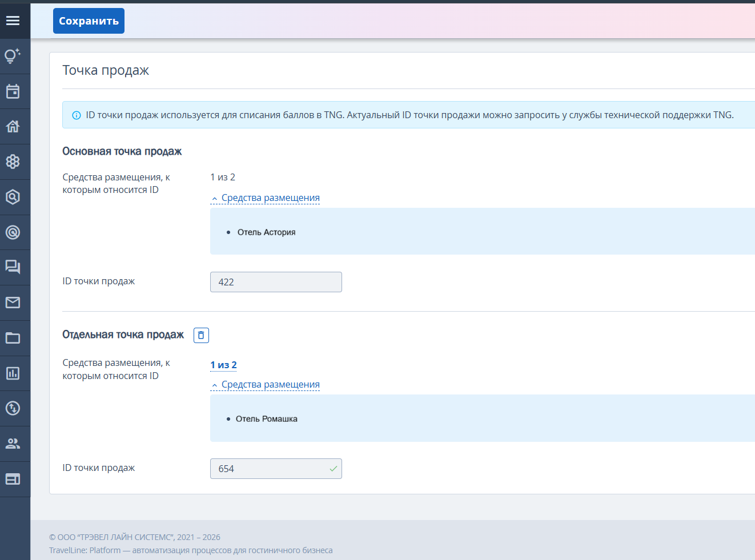Screen dimensions: 755x560
Task: Click the at-sign target sidebar icon
Action: (x=13, y=232)
